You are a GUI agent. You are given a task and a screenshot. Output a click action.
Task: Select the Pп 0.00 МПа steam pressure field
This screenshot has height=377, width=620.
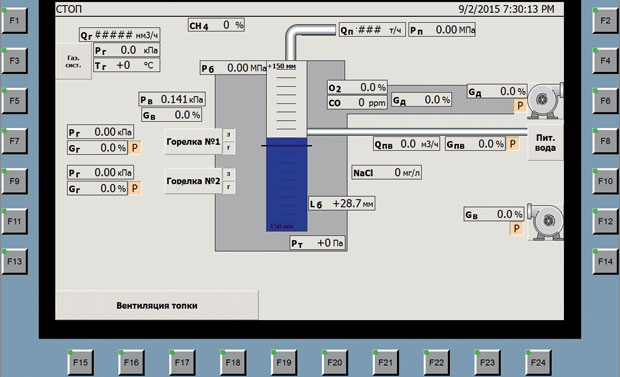pyautogui.click(x=442, y=30)
